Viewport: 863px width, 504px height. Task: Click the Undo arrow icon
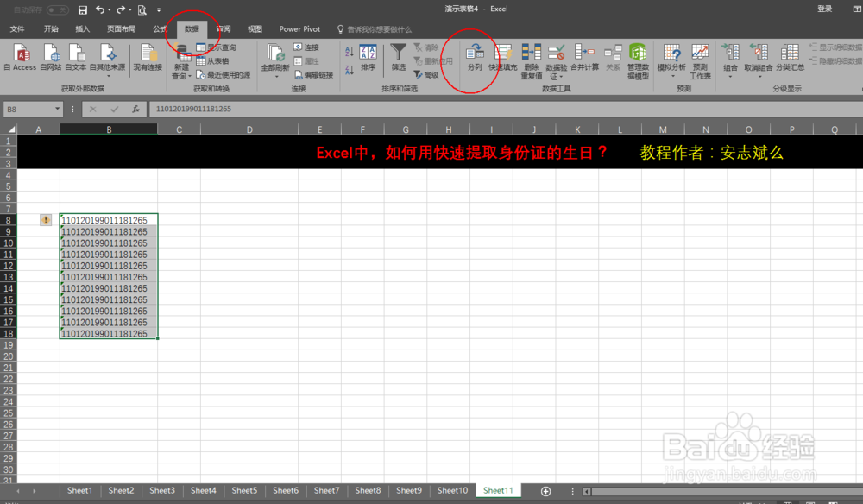click(x=100, y=9)
